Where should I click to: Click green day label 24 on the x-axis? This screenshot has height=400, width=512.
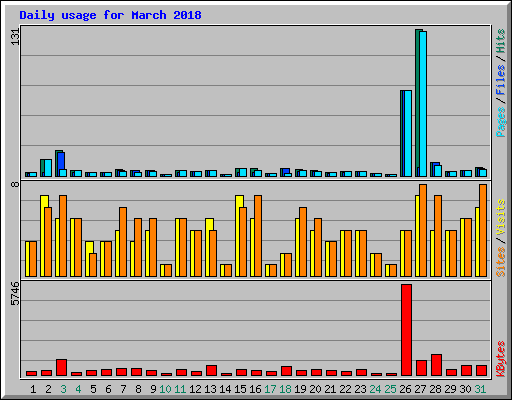click(x=375, y=389)
